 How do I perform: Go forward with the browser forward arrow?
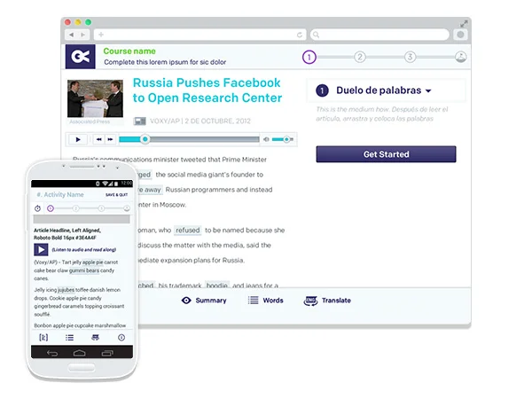pyautogui.click(x=82, y=35)
